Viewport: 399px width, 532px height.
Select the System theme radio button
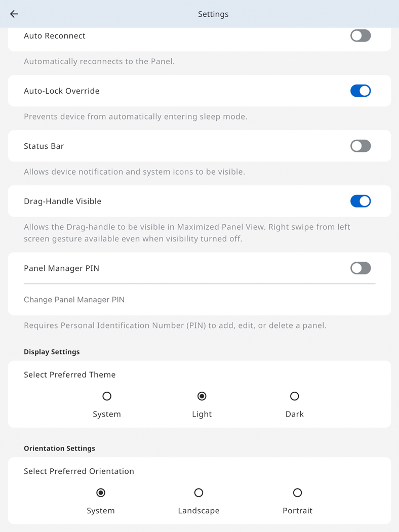(x=107, y=396)
